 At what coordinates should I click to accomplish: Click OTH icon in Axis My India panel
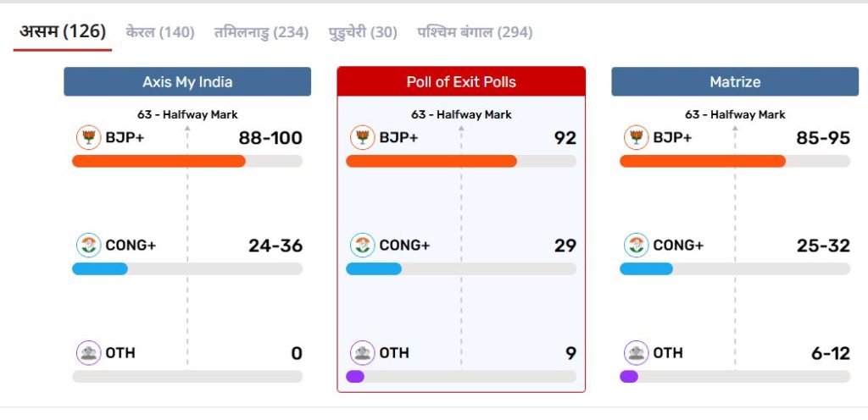point(88,353)
